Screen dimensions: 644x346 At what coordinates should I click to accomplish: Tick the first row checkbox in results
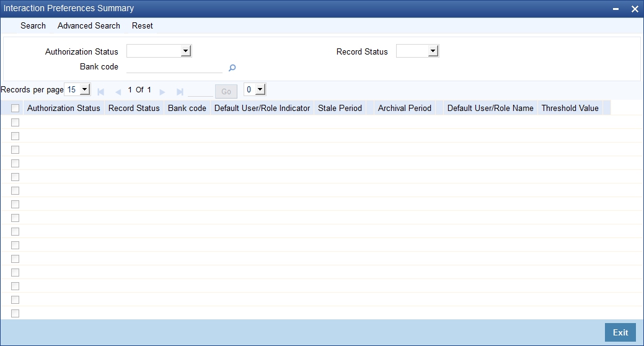[x=15, y=122]
